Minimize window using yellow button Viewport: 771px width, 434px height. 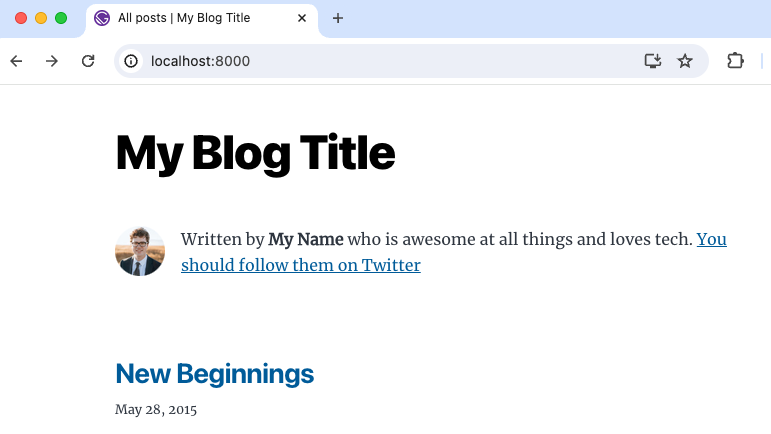(41, 18)
